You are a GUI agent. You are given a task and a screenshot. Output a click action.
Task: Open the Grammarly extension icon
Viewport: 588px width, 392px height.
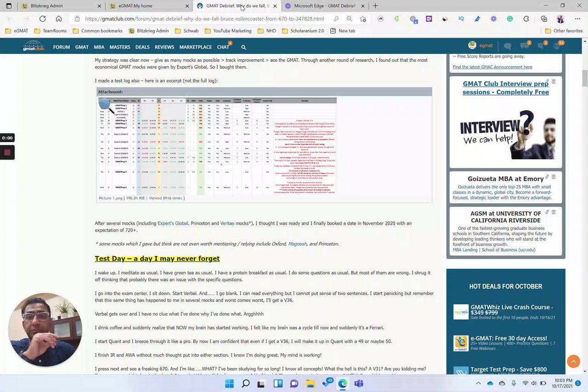click(x=509, y=19)
